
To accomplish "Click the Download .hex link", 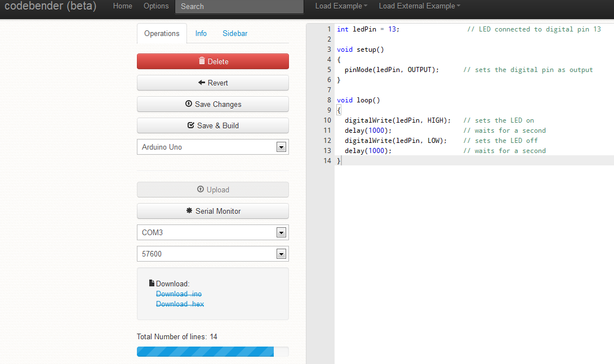I will 180,304.
